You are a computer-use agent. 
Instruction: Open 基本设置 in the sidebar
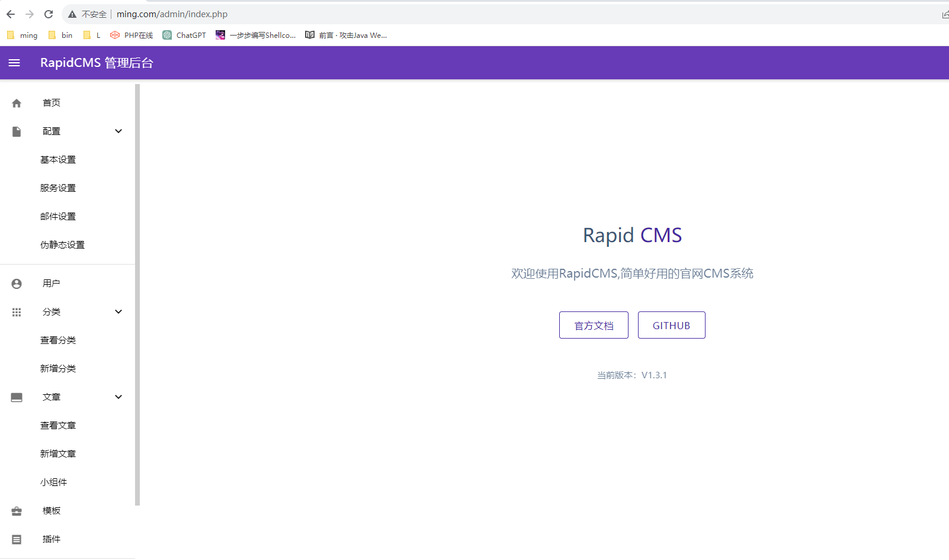58,160
